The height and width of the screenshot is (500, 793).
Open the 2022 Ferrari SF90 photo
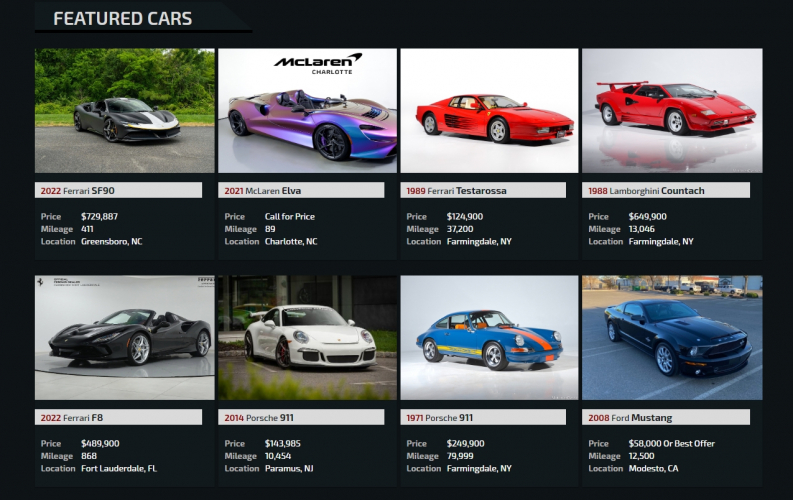(124, 111)
